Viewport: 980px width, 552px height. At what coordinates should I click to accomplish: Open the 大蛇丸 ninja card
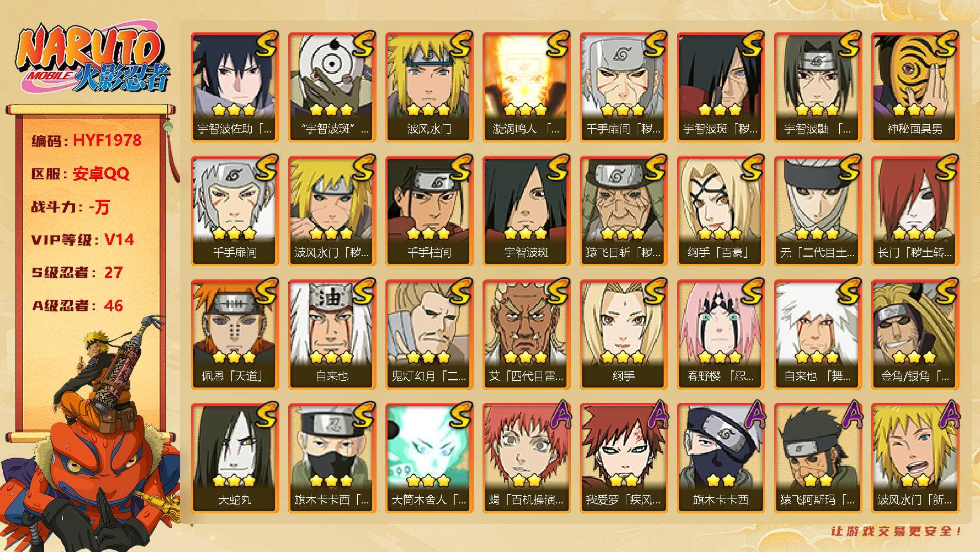coord(235,458)
